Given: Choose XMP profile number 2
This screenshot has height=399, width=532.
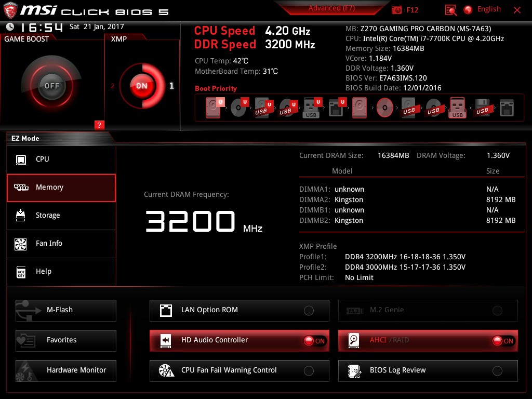Looking at the screenshot, I should click(112, 86).
